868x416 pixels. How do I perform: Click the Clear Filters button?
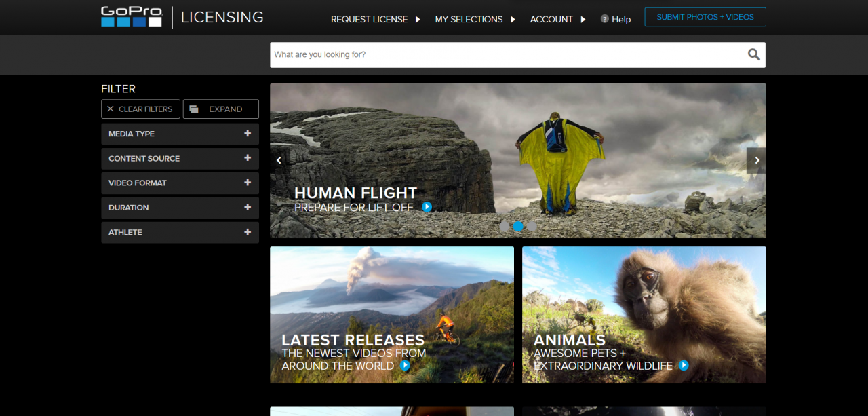141,109
